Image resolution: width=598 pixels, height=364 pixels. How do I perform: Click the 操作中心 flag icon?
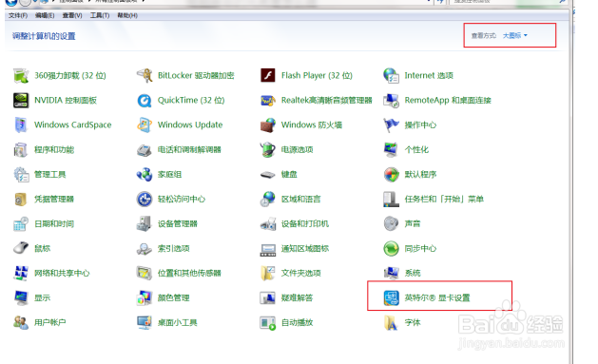(x=392, y=125)
